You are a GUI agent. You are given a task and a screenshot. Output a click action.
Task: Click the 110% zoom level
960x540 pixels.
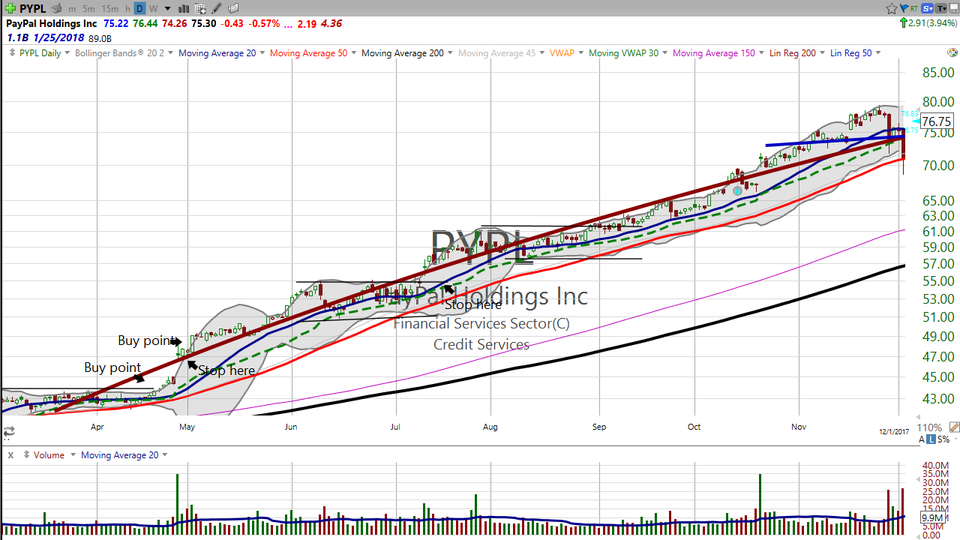(x=929, y=427)
